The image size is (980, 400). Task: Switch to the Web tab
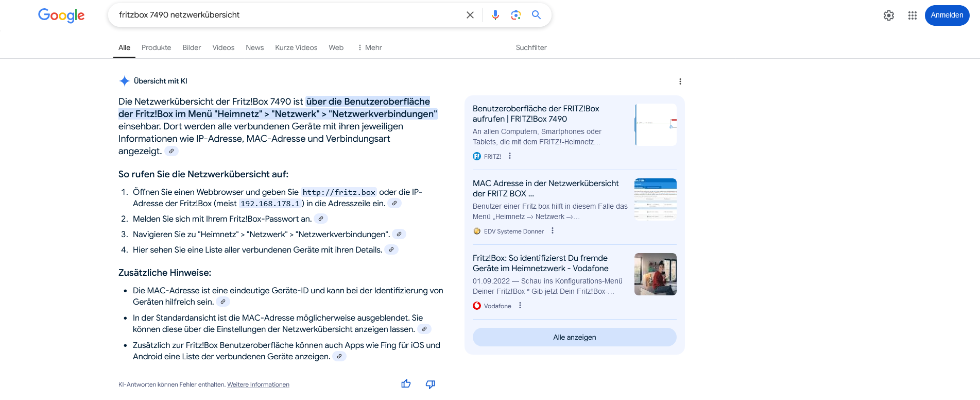click(336, 47)
